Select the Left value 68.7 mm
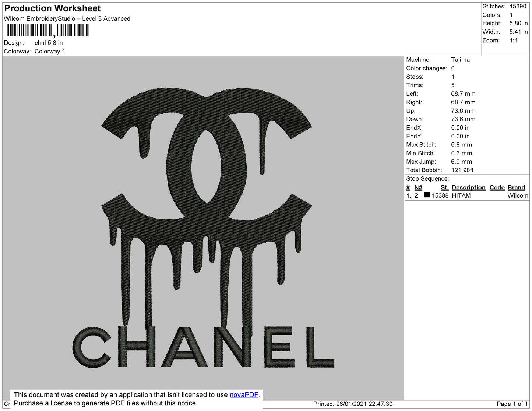532x411 pixels. (463, 93)
